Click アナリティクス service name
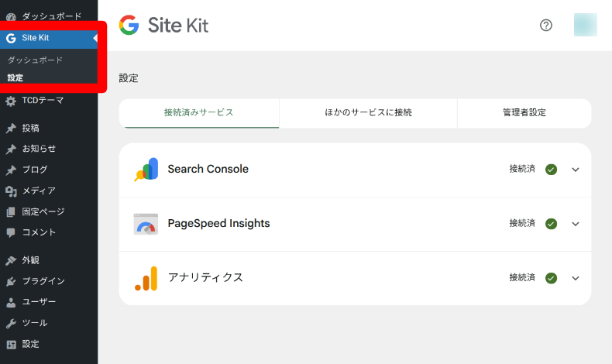The height and width of the screenshot is (364, 612). [x=205, y=278]
